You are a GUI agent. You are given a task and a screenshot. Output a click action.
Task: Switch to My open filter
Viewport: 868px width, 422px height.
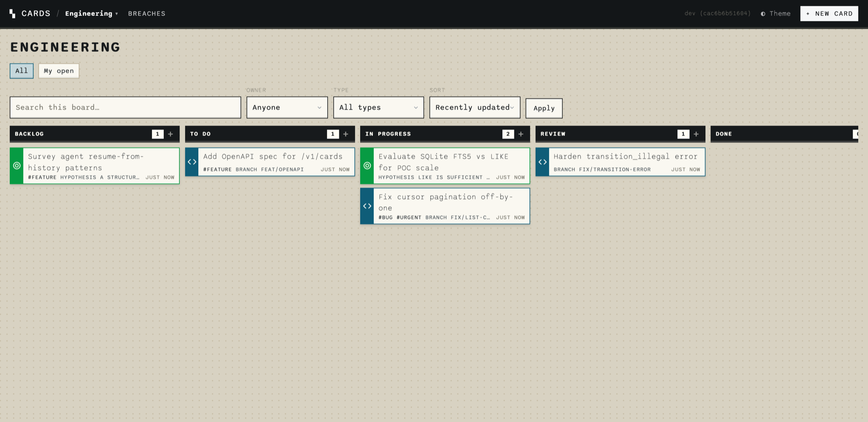[x=59, y=71]
